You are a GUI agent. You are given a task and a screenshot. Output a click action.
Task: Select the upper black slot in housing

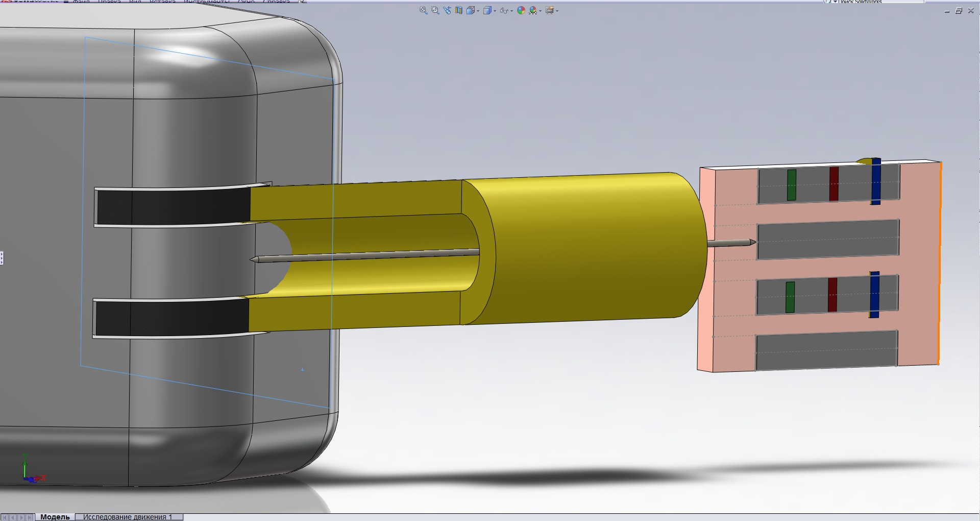point(174,206)
